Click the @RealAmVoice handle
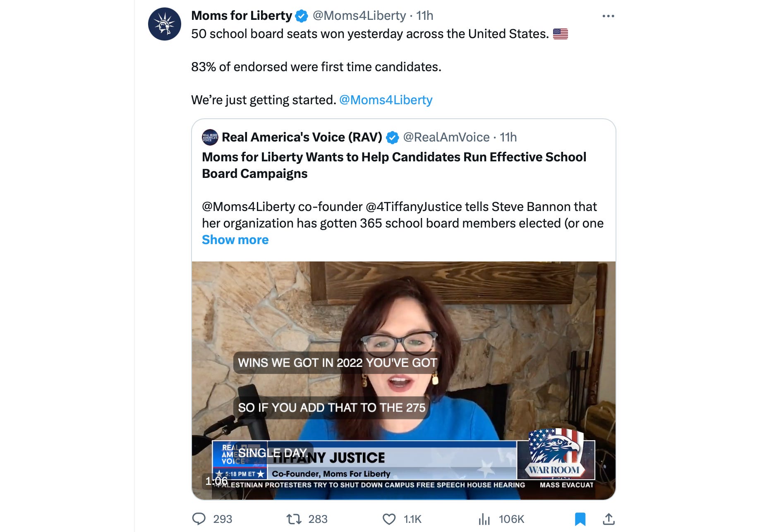 coord(446,137)
